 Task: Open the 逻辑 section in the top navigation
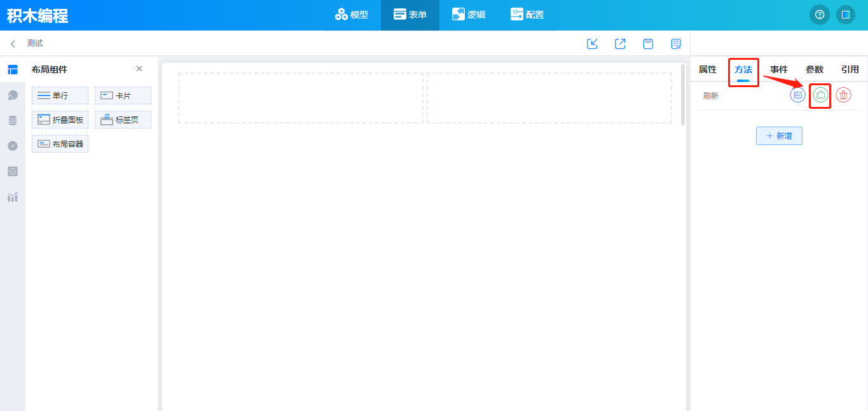point(468,15)
